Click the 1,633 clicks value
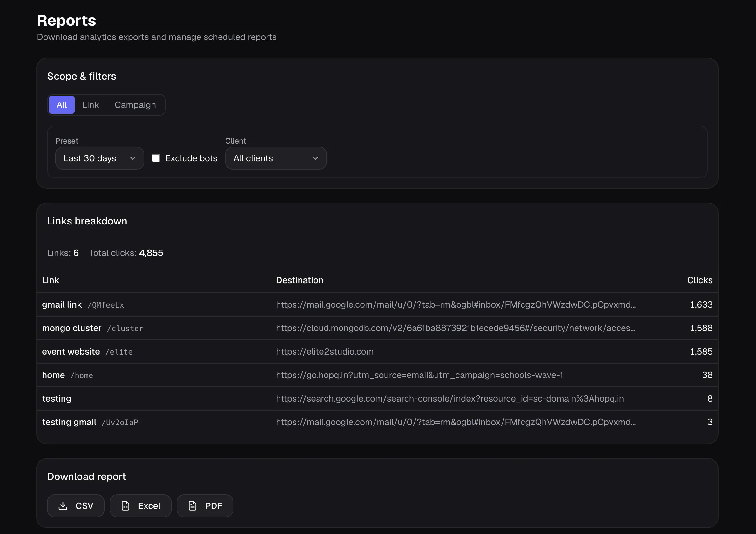756x534 pixels. tap(701, 305)
